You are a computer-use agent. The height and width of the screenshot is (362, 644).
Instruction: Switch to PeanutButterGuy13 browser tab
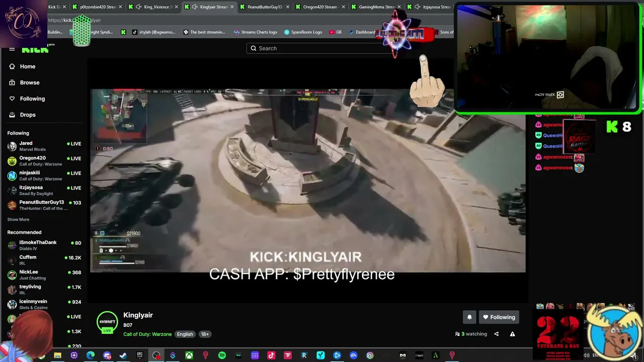point(264,7)
